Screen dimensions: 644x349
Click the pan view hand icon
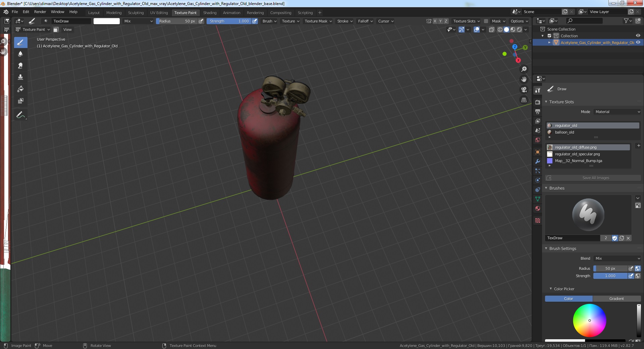524,79
